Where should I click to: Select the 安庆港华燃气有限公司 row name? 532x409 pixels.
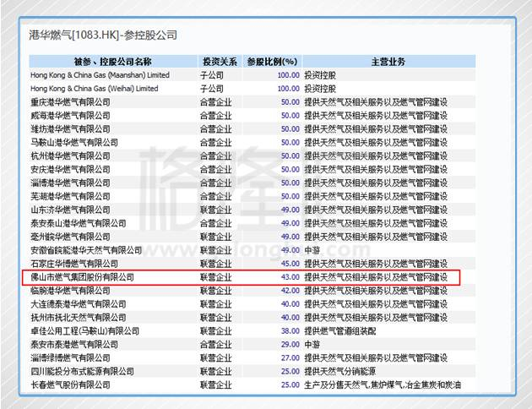click(x=70, y=169)
